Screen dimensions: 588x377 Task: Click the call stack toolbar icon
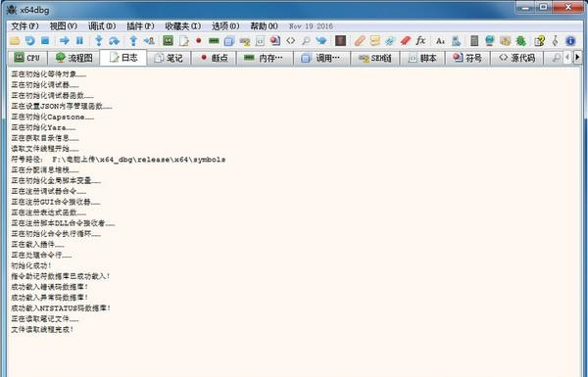229,40
